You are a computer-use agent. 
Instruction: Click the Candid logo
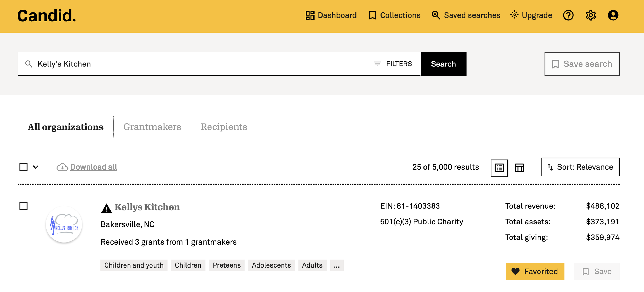click(47, 16)
